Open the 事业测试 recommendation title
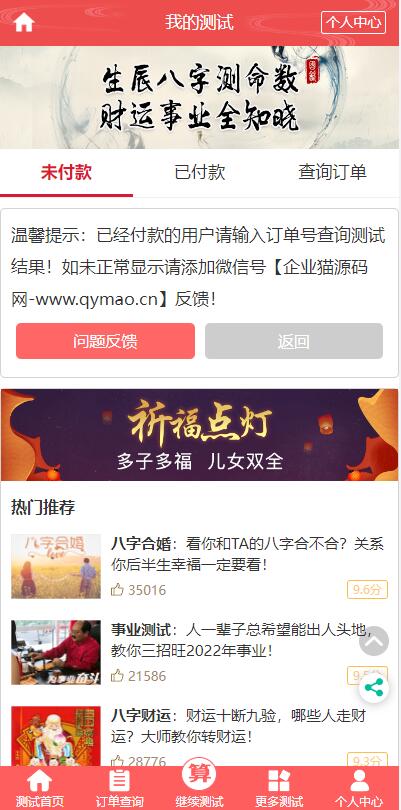Image resolution: width=401 pixels, height=810 pixels. (x=141, y=630)
